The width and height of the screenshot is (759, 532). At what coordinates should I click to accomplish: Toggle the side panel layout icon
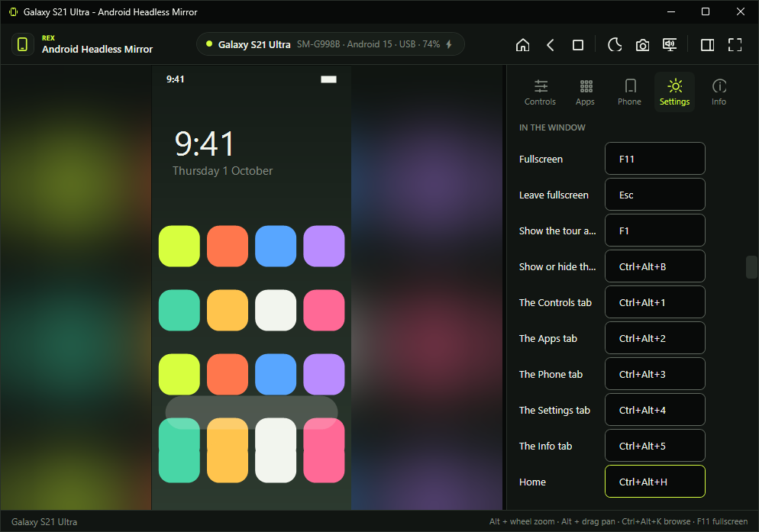(707, 45)
